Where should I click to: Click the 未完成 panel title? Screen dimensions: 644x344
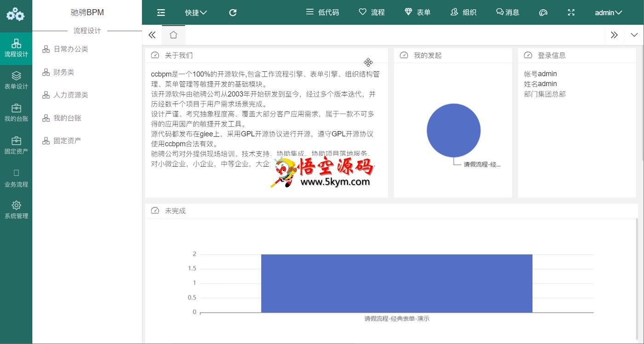175,211
